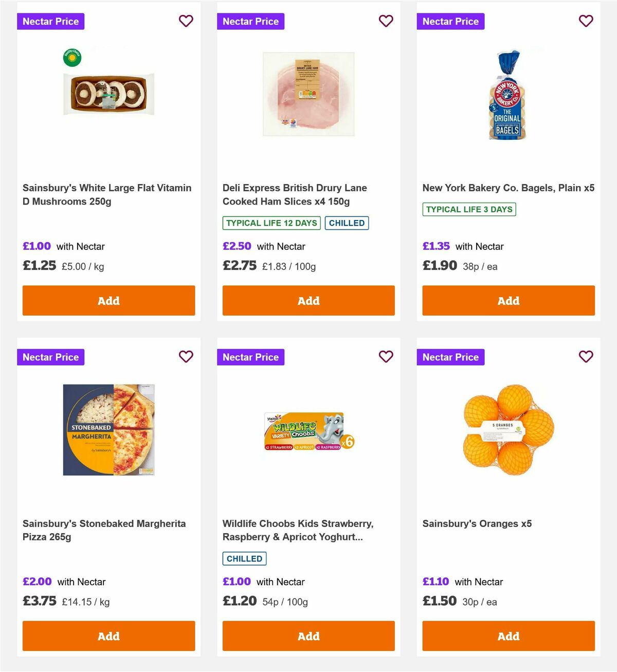Select the TYPICAL LIFE 3 DAYS tag on bagels

[469, 209]
